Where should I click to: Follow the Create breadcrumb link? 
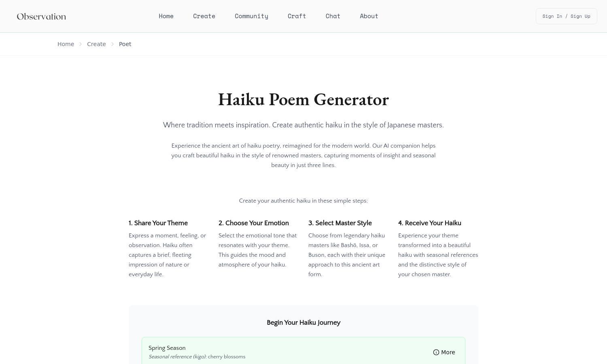point(96,44)
